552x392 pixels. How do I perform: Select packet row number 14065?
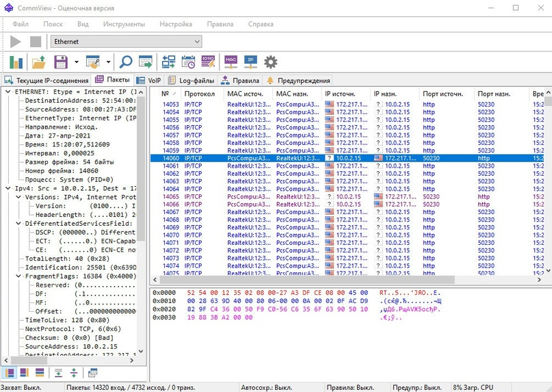(170, 196)
